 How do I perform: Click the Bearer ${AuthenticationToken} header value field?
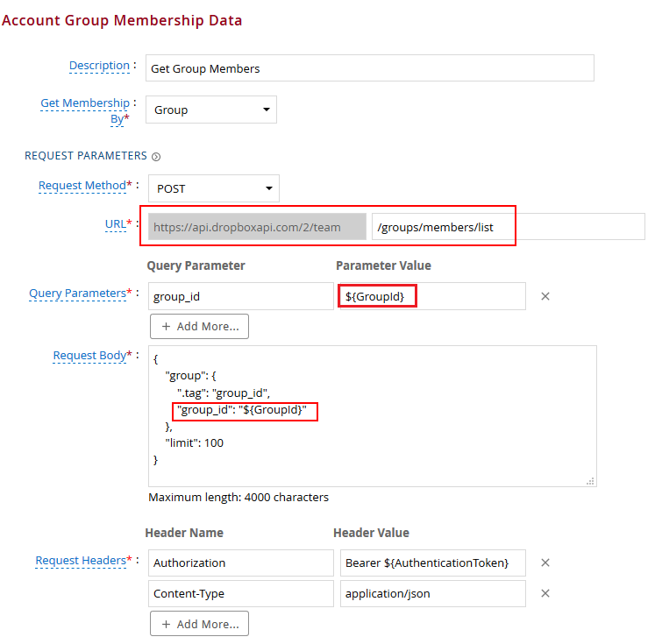click(432, 563)
